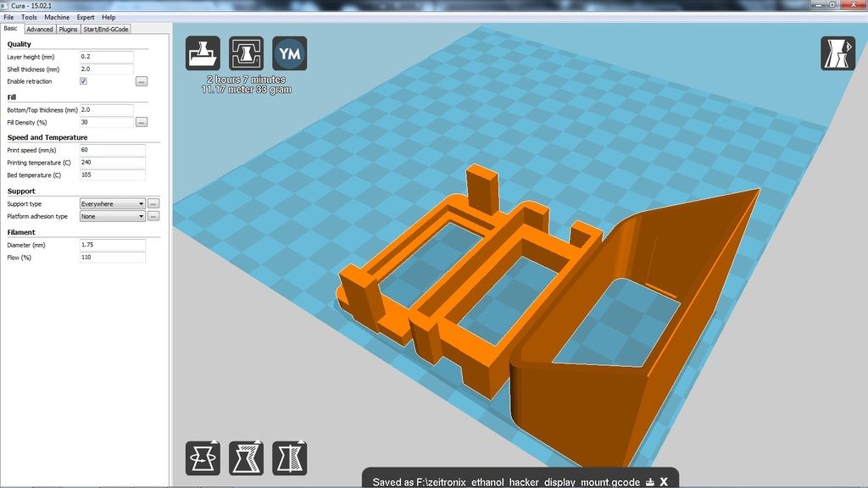Select the Rotate tool icon
The width and height of the screenshot is (868, 488).
pyautogui.click(x=203, y=457)
